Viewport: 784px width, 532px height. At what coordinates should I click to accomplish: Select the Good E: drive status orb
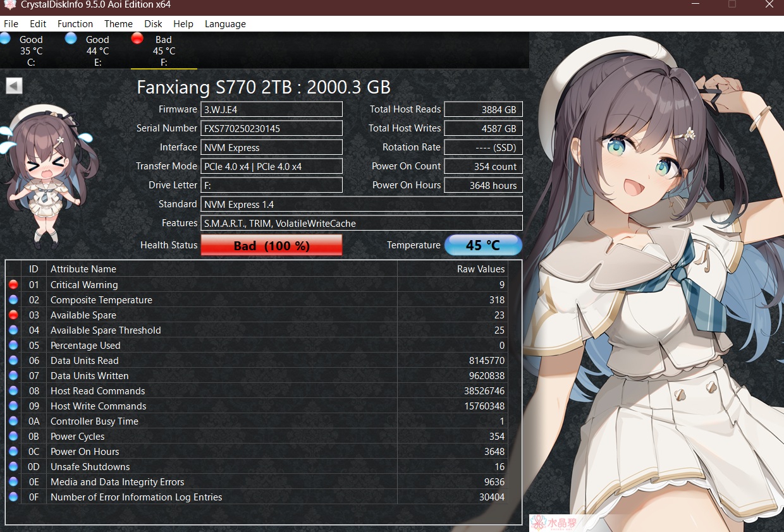click(71, 39)
